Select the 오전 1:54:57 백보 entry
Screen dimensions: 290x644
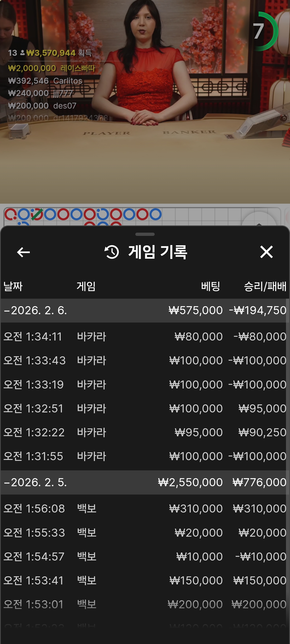145,557
